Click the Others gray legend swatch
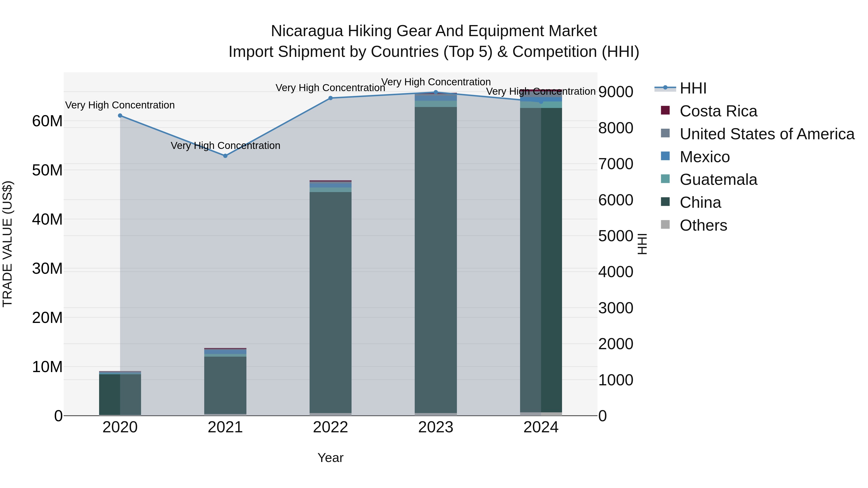This screenshot has width=868, height=488. (x=665, y=224)
